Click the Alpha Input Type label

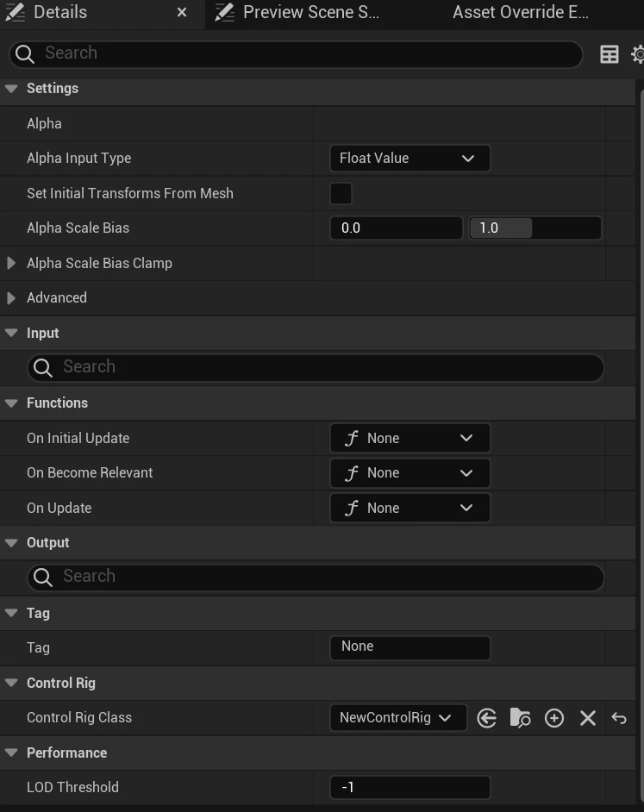click(x=78, y=158)
